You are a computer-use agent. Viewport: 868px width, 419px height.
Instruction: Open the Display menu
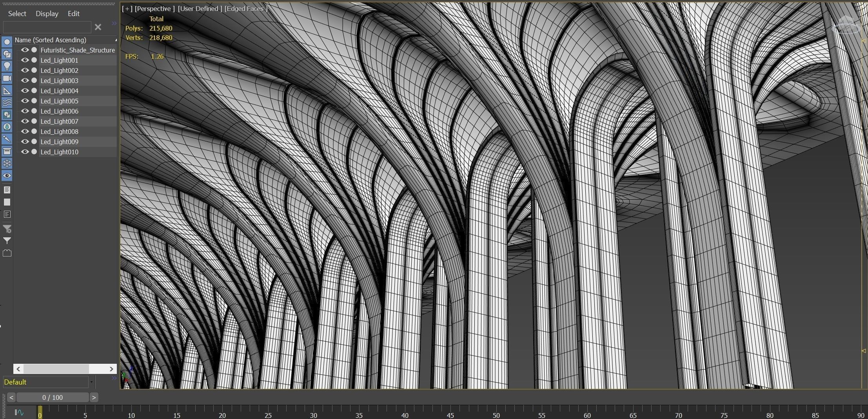click(47, 13)
